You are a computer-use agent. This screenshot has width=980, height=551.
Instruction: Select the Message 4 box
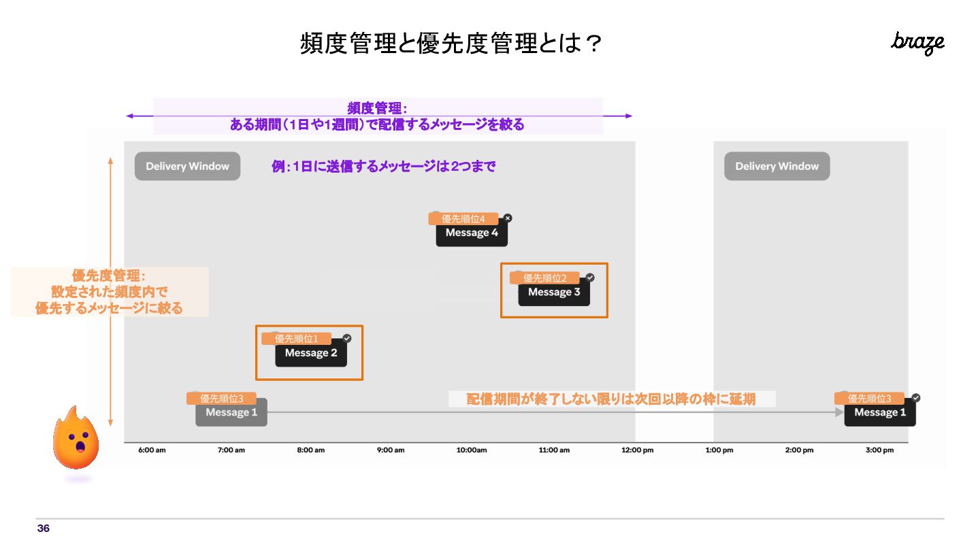(x=472, y=233)
